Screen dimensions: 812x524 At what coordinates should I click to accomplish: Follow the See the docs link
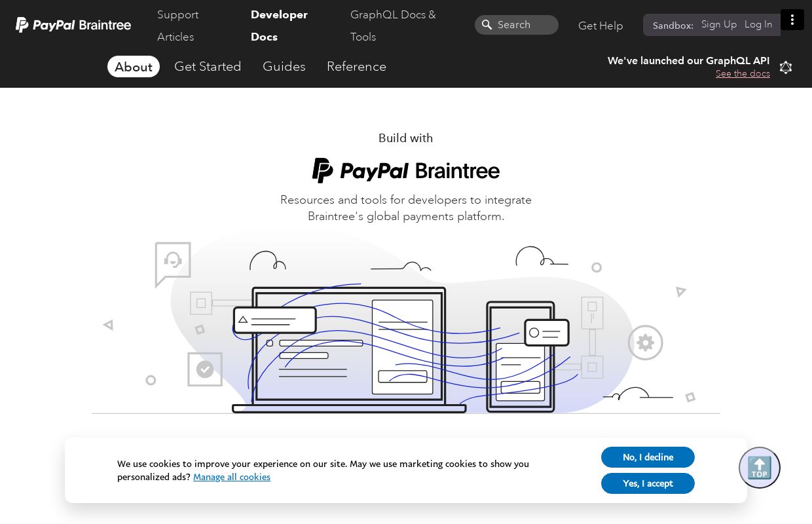743,73
